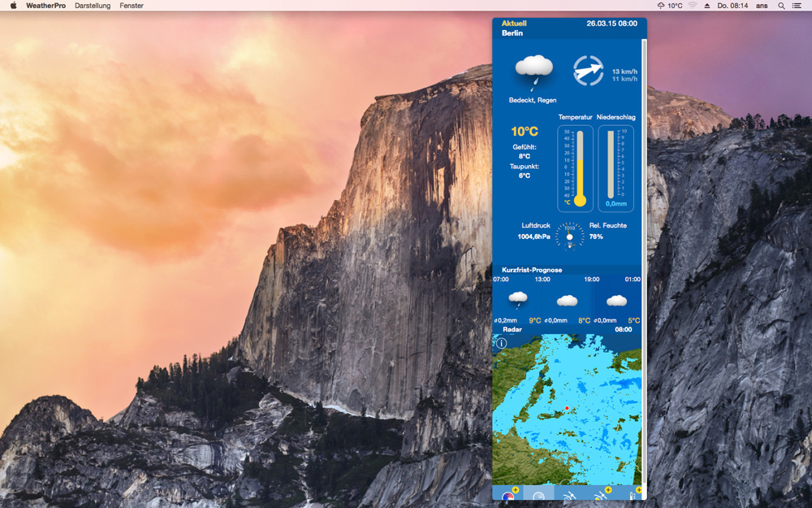Select the Aktuell heading

coord(514,24)
